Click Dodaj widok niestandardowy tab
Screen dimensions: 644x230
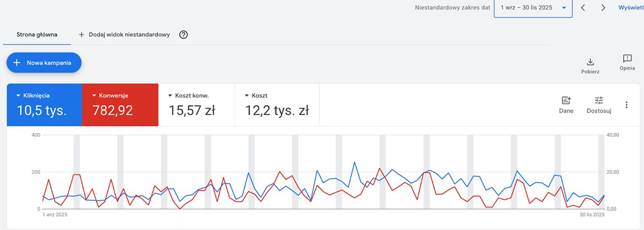tap(124, 35)
